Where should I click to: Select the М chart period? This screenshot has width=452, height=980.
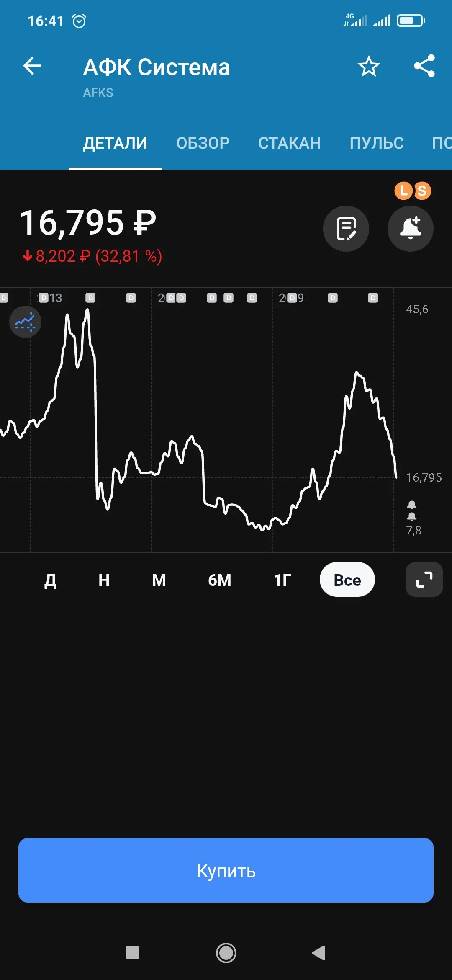point(159,580)
